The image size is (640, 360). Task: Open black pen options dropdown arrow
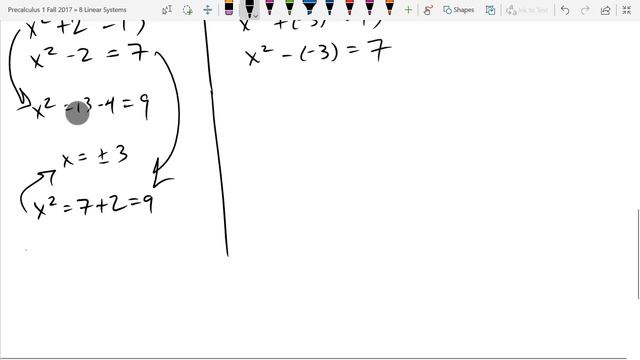click(256, 16)
